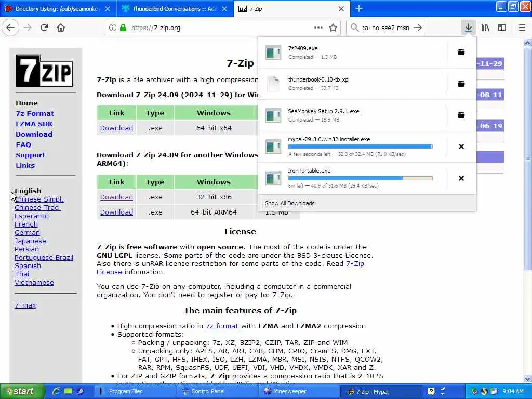Open the FAQ sidebar link

tap(23, 145)
